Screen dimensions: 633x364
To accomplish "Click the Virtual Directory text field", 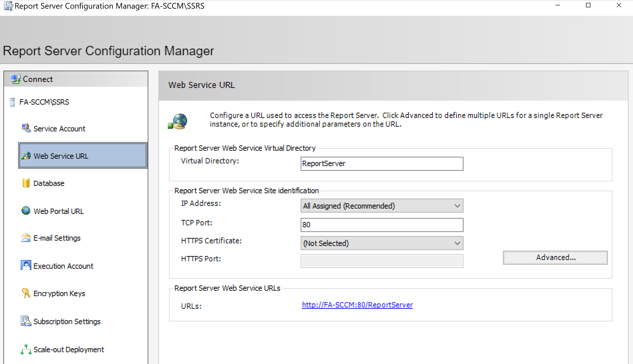I will [x=382, y=164].
